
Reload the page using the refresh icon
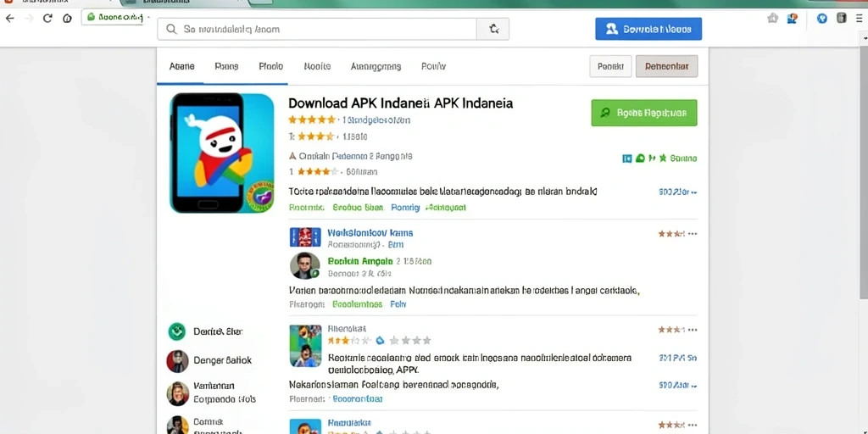pos(47,19)
